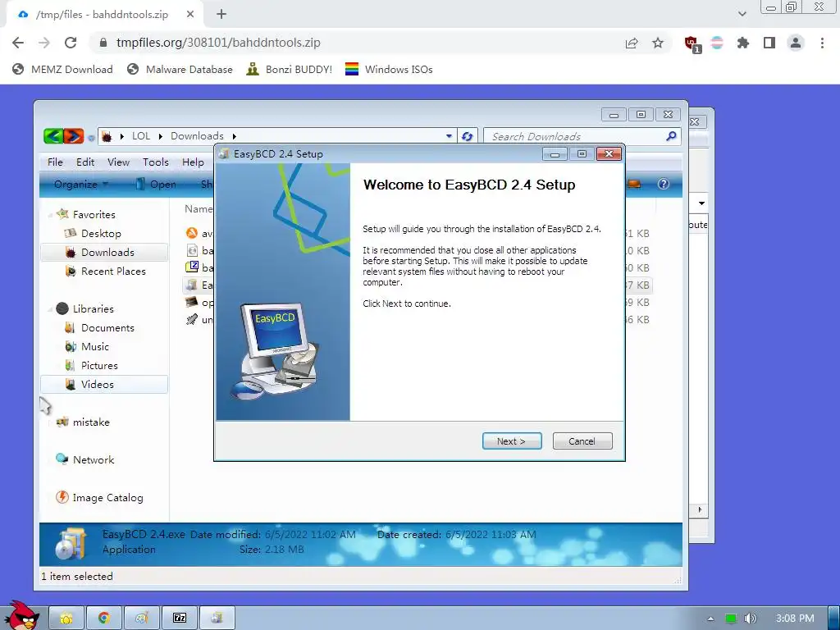Click Explorer back arrow button
840x630 pixels.
click(x=53, y=136)
